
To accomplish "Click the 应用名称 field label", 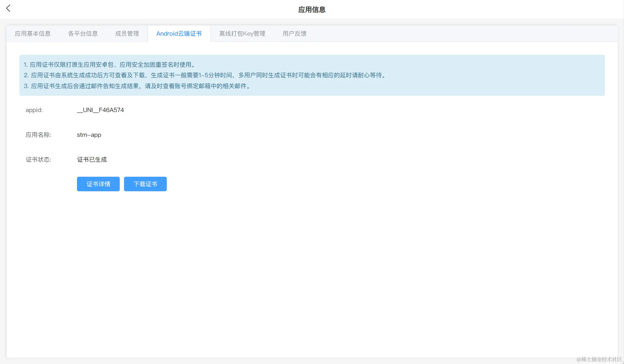I will pyautogui.click(x=38, y=135).
